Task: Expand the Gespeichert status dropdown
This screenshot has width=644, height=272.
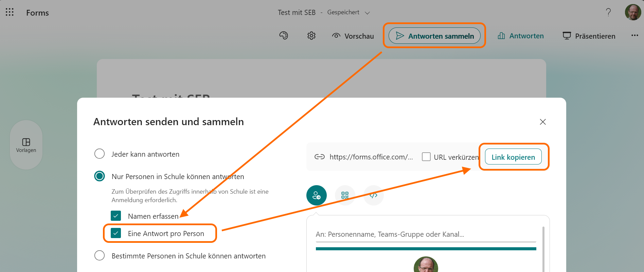Action: coord(367,13)
